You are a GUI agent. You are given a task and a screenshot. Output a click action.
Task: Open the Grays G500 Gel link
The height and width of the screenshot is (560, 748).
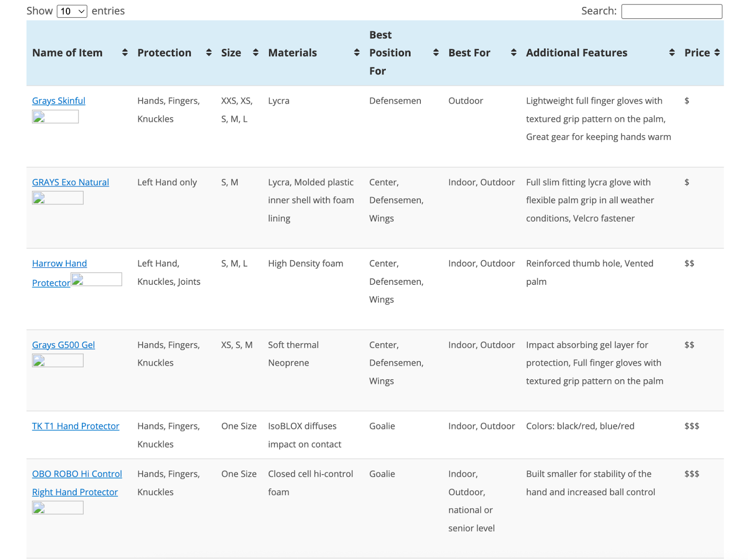point(64,345)
